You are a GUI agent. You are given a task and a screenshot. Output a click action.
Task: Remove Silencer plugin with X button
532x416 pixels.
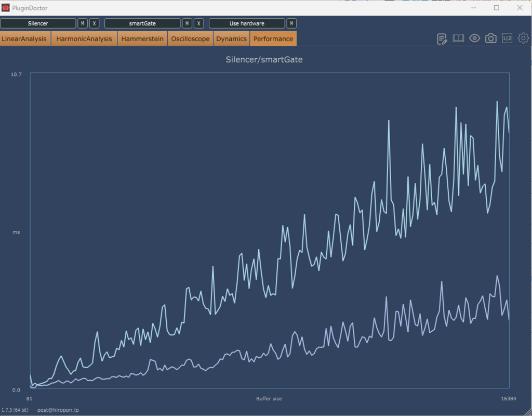click(95, 23)
